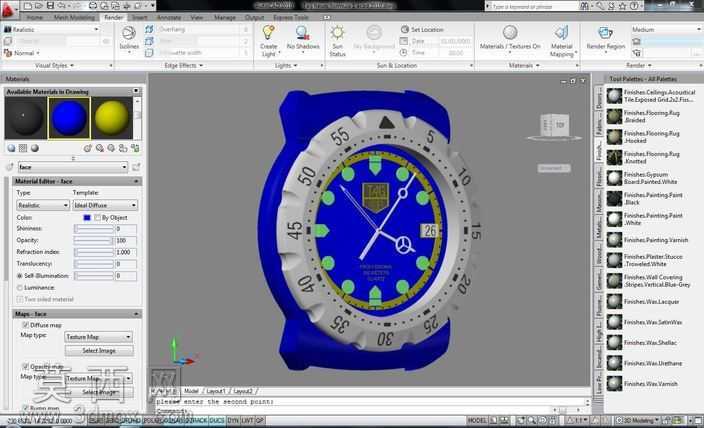
Task: Click the favorites star icon in title bar
Action: pos(622,6)
